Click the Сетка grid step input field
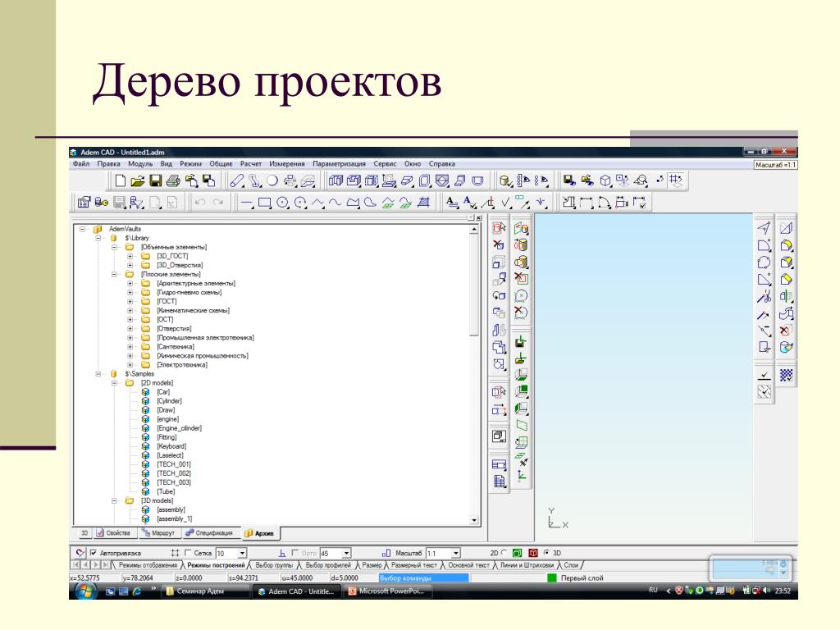 (x=226, y=554)
